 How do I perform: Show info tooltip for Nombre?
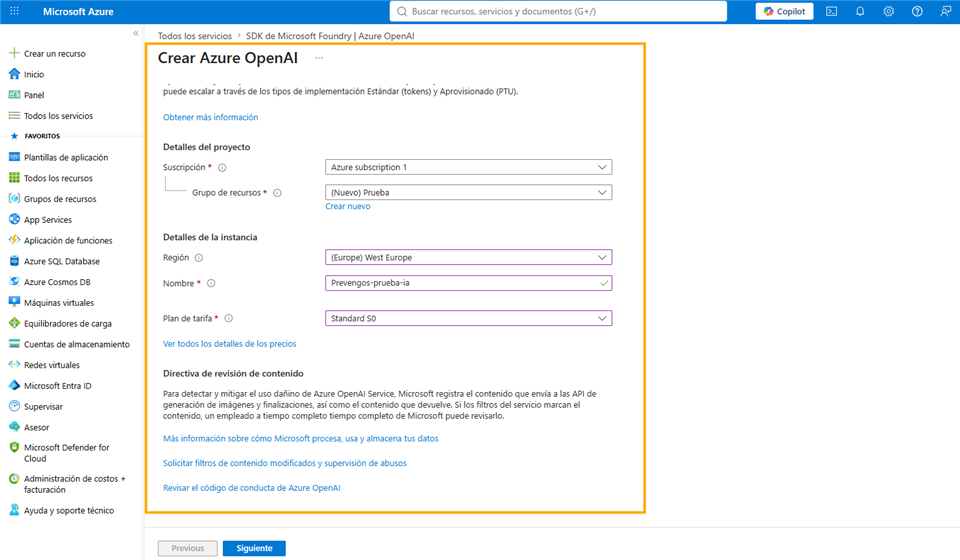click(211, 283)
